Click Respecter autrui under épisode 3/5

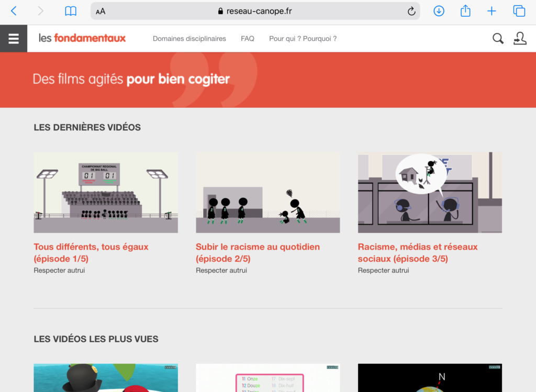point(383,271)
